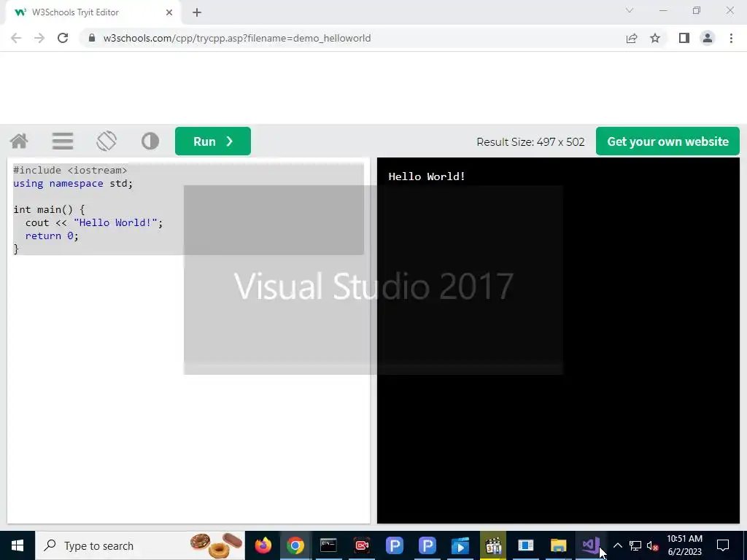Open the Windows Start menu
The width and height of the screenshot is (747, 560).
[18, 545]
